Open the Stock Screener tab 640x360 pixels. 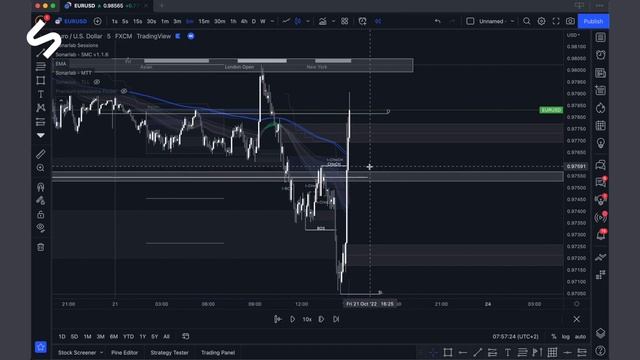click(x=77, y=353)
